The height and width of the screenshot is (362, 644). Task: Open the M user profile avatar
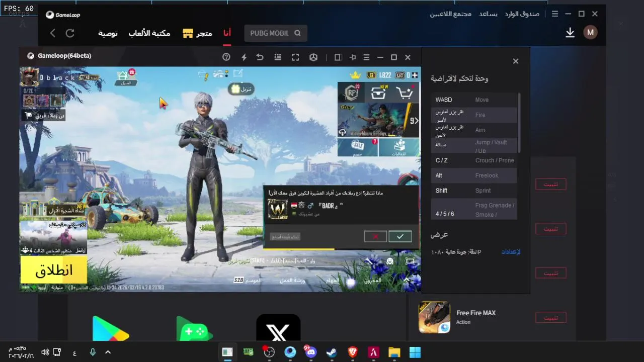pyautogui.click(x=590, y=33)
